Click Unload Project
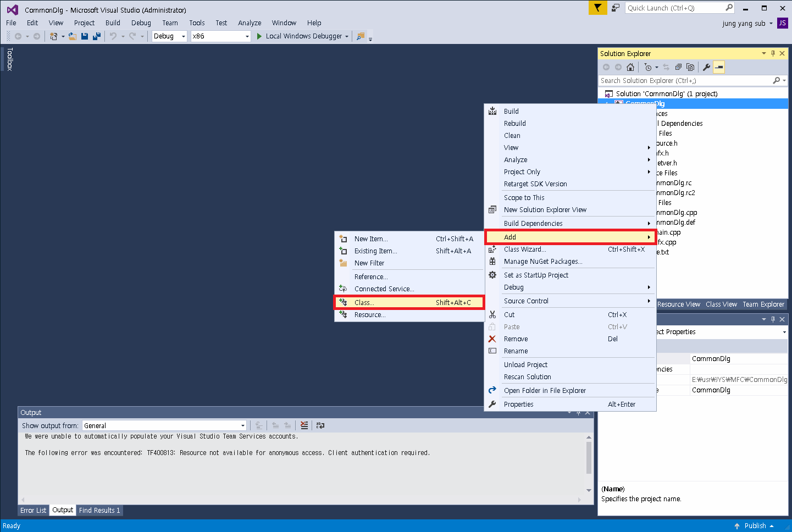 point(525,365)
